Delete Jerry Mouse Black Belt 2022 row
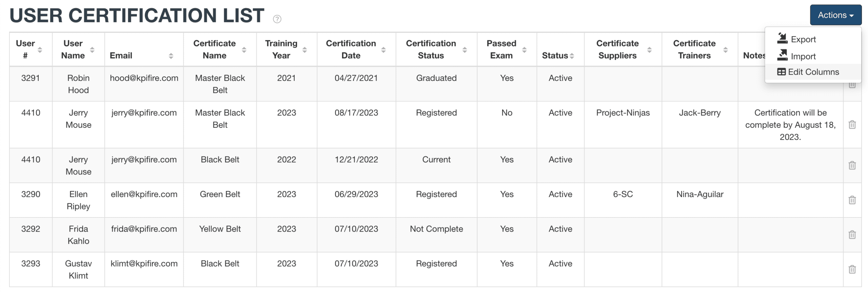Screen dimensions: 868x295 [852, 165]
